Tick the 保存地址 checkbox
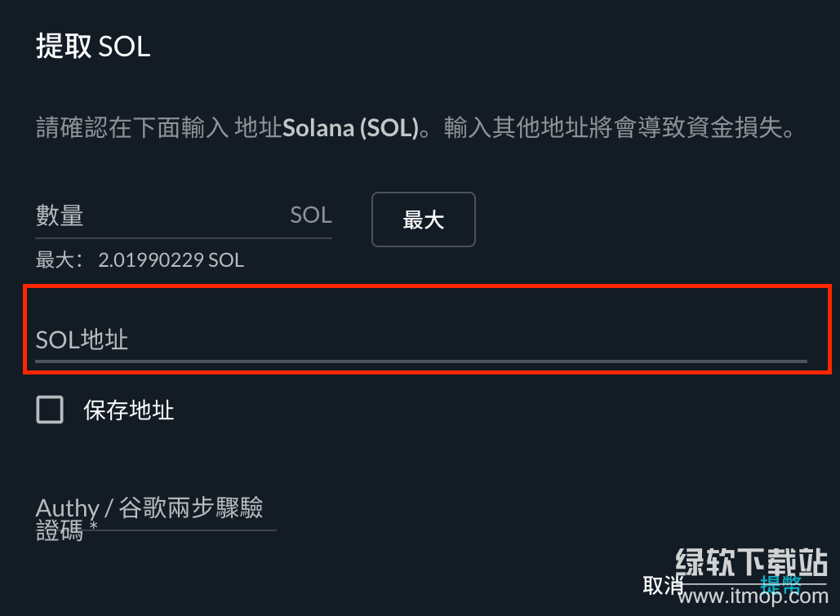This screenshot has width=840, height=616. click(x=50, y=410)
